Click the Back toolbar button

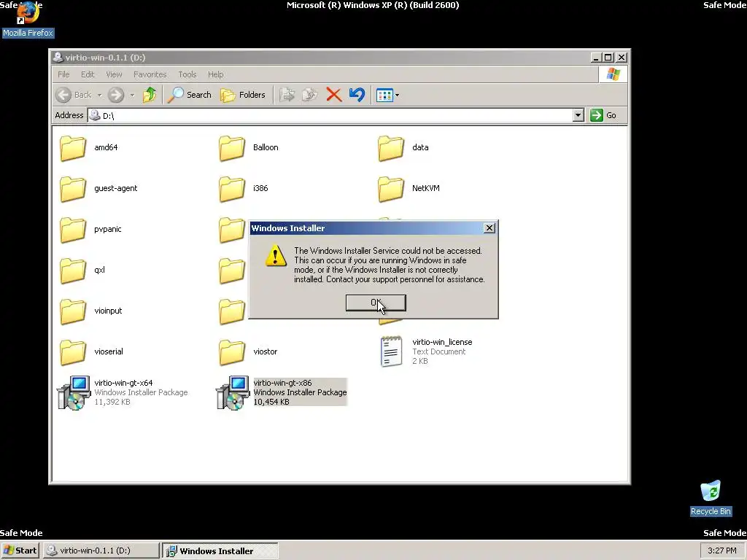pyautogui.click(x=74, y=95)
